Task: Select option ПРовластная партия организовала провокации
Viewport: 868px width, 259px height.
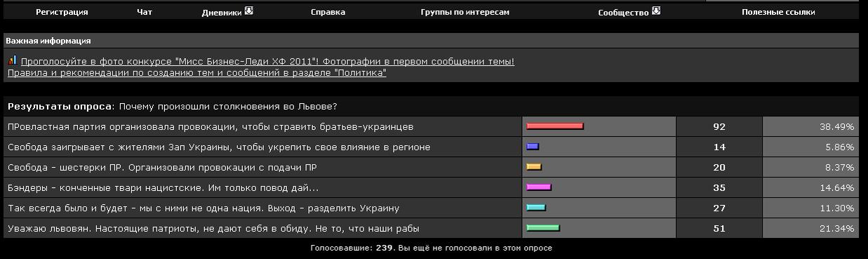Action: [x=211, y=127]
